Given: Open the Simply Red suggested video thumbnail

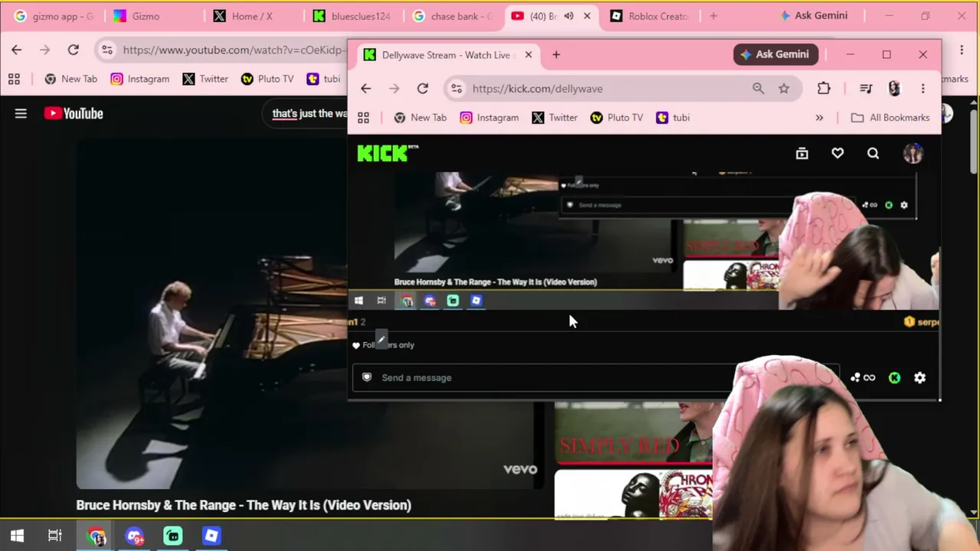Looking at the screenshot, I should [x=634, y=433].
